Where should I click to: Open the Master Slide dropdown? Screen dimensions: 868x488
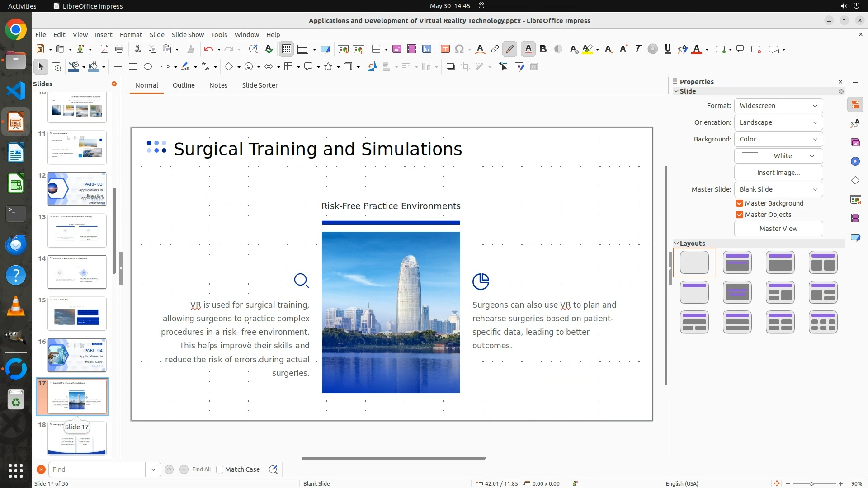click(778, 189)
